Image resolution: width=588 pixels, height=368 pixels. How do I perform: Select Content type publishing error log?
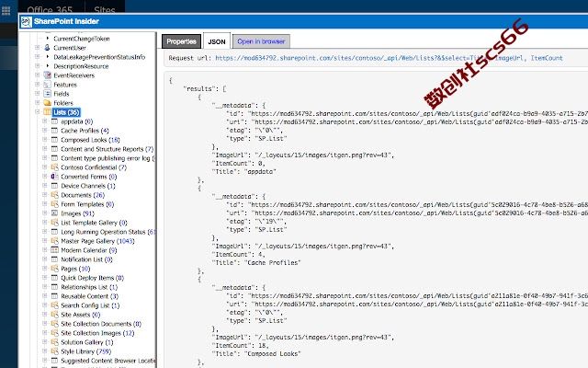107,158
